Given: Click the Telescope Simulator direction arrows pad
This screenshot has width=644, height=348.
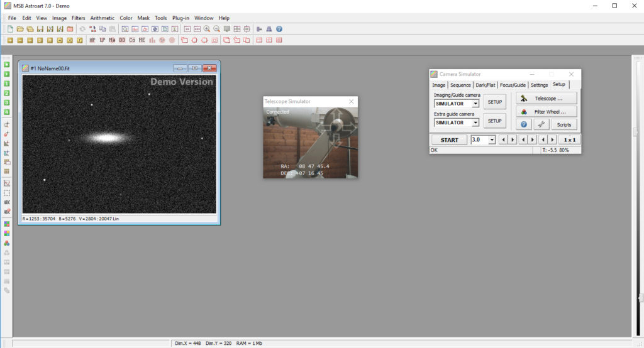Looking at the screenshot, I should click(x=337, y=128).
